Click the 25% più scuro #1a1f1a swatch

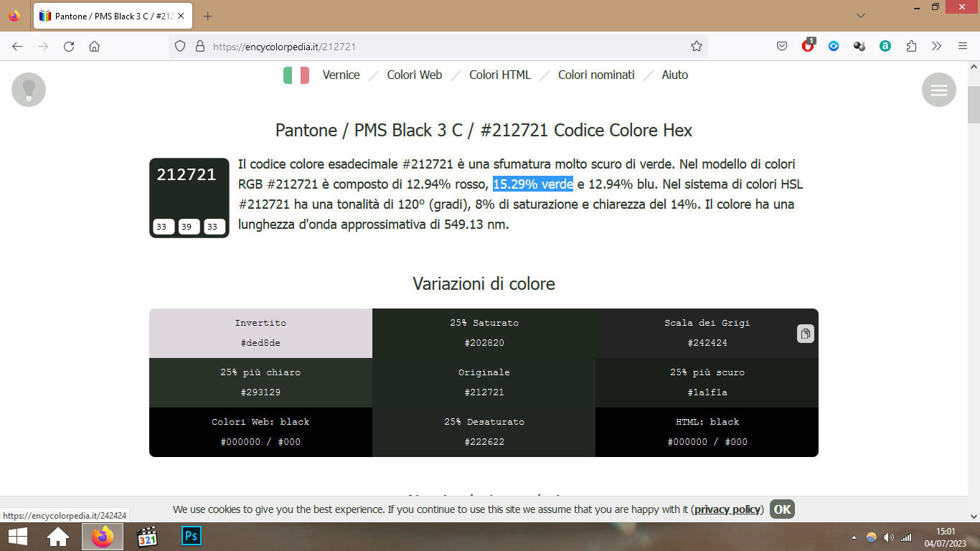click(707, 382)
